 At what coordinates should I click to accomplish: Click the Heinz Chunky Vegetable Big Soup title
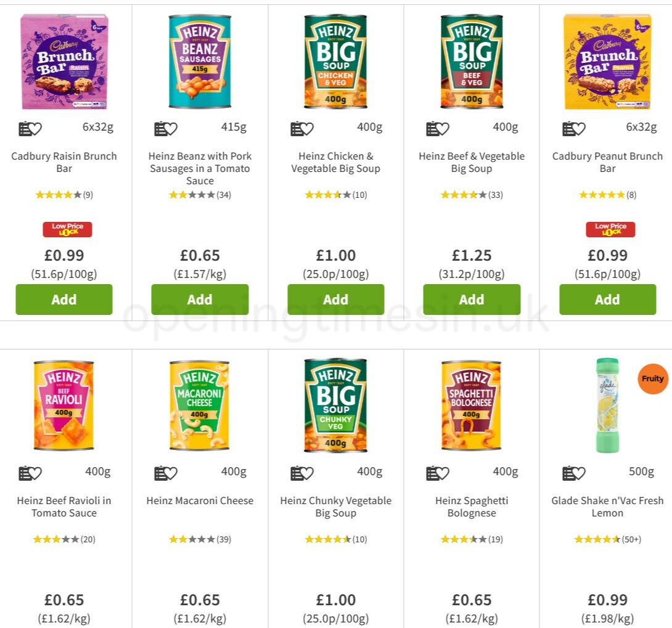click(336, 507)
